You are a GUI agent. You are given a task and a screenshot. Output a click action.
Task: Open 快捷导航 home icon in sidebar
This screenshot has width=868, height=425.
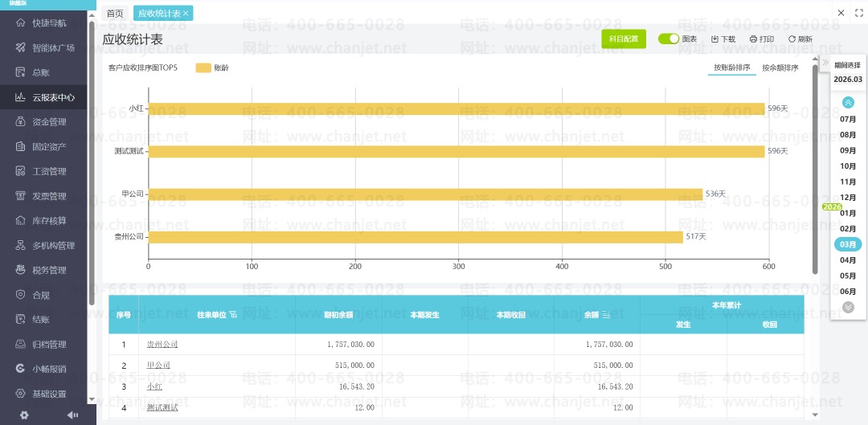tap(20, 22)
